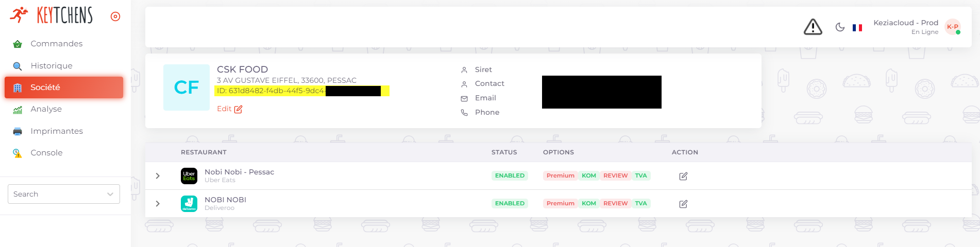The width and height of the screenshot is (980, 247).
Task: Change language using the French flag icon
Action: tap(857, 28)
